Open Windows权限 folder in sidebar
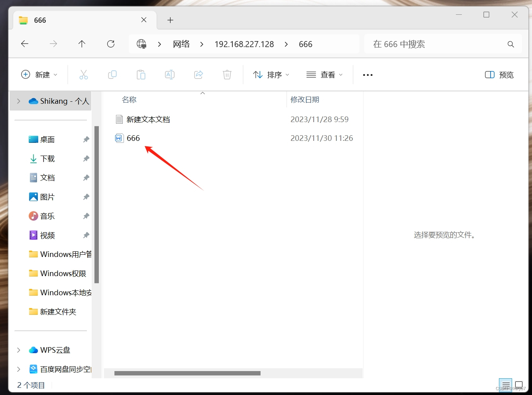Viewport: 532px width, 395px height. tap(58, 273)
